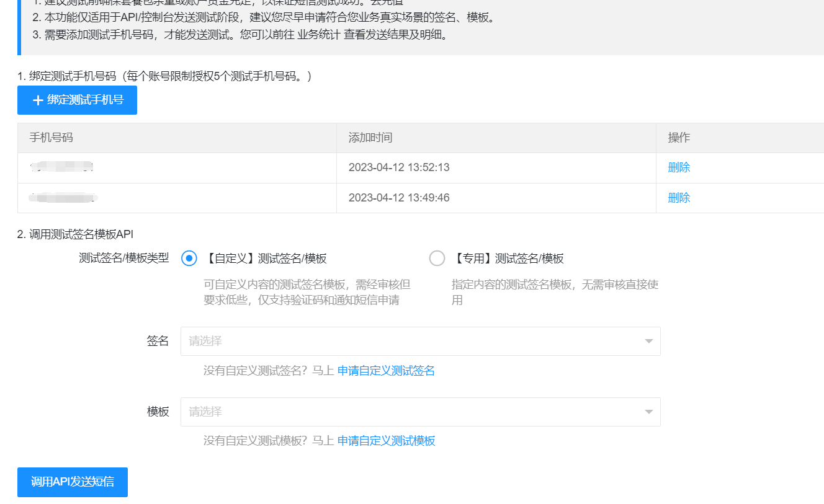Click the arrow icon of the 签名 dropdown
The width and height of the screenshot is (824, 504).
[x=648, y=341]
